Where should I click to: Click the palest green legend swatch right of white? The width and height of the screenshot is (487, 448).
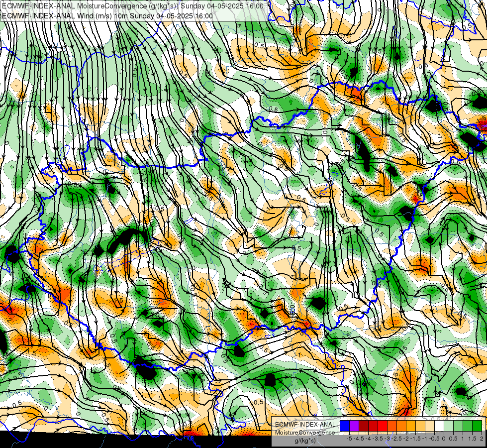(449, 426)
